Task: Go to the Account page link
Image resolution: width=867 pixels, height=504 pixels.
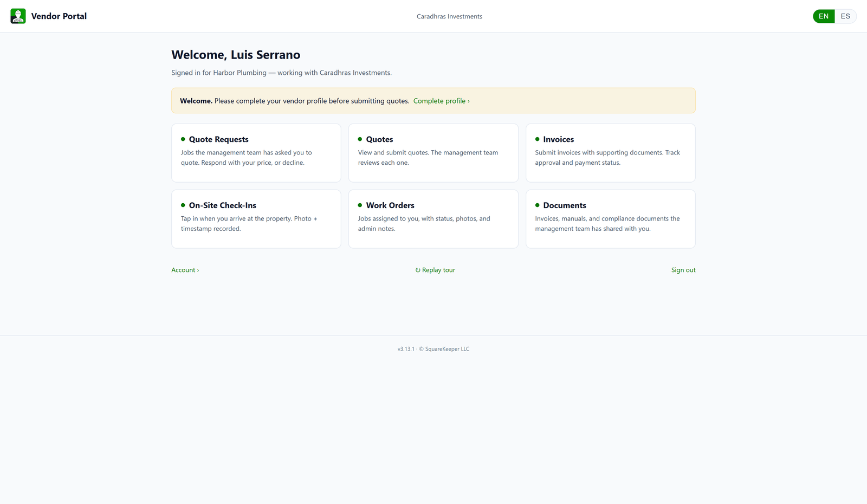Action: coord(185,270)
